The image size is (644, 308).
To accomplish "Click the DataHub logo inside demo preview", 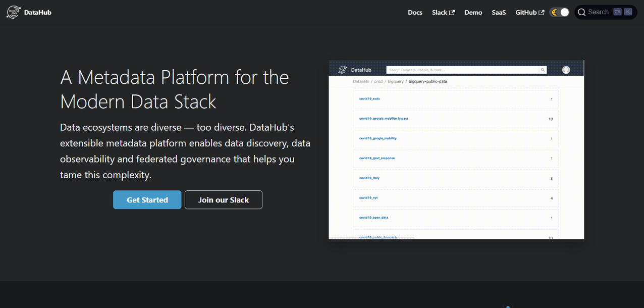I will point(343,70).
